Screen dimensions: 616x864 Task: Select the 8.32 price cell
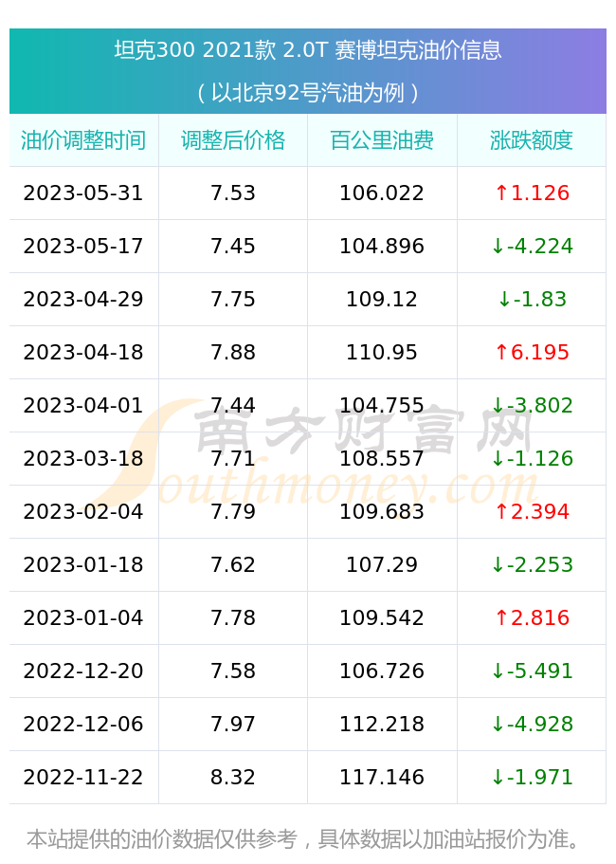(x=233, y=778)
